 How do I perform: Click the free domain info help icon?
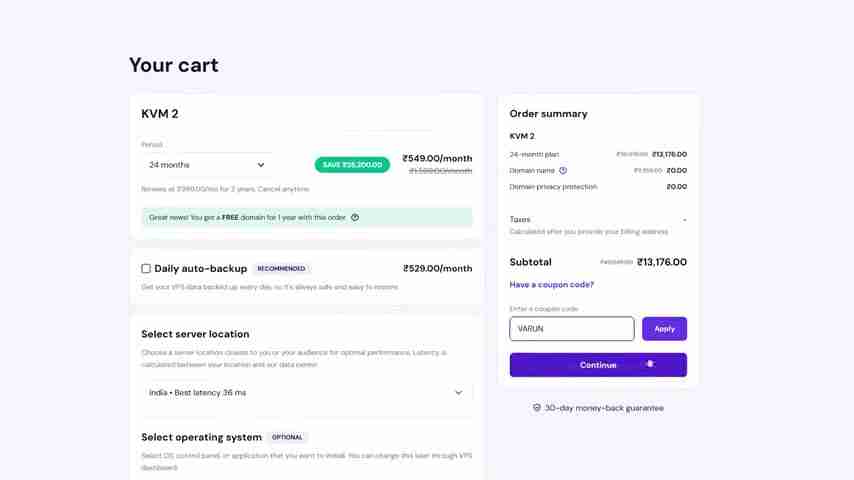(355, 217)
